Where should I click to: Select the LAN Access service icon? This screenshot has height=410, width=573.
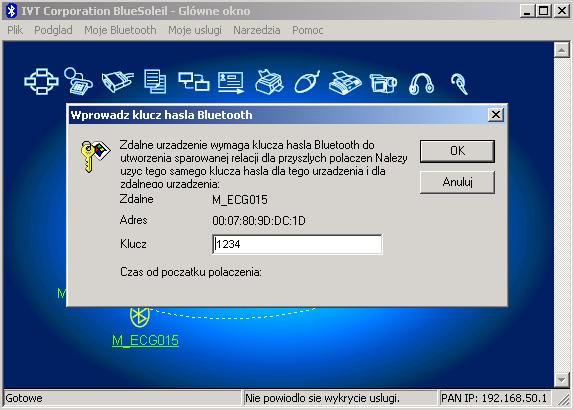194,81
